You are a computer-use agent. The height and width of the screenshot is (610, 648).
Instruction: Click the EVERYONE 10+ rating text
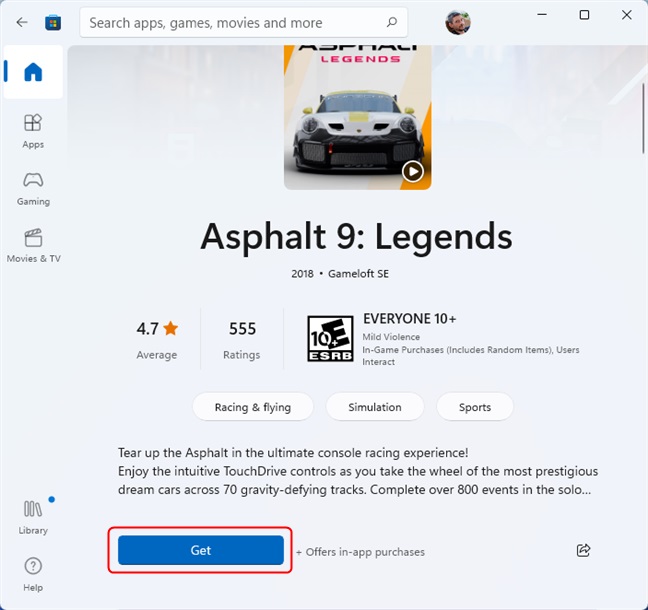410,319
